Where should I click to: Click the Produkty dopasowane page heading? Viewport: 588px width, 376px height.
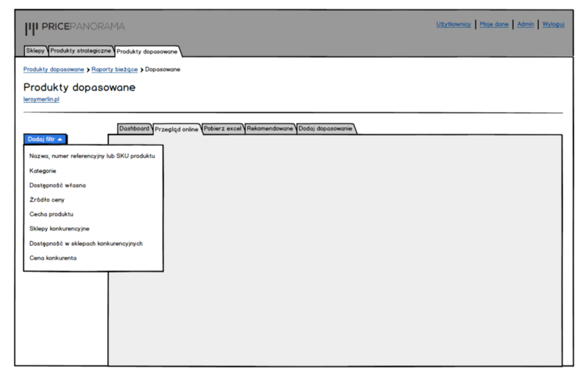click(79, 87)
